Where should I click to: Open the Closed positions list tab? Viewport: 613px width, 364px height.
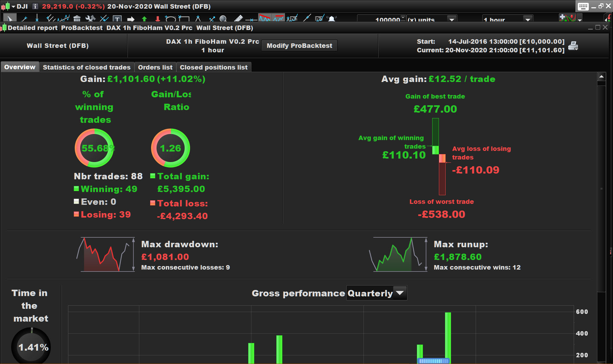click(214, 67)
